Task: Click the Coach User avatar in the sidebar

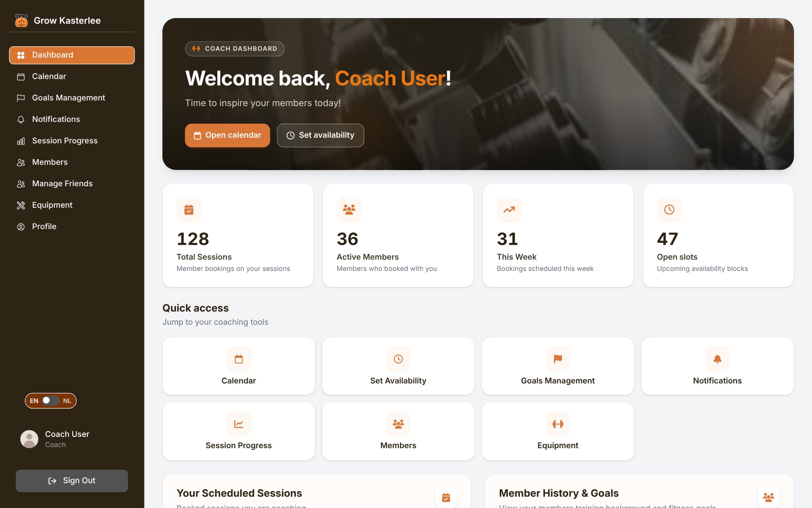Action: coord(29,439)
